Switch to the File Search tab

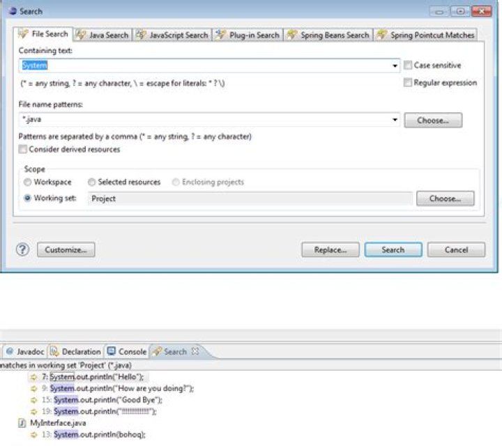click(43, 34)
